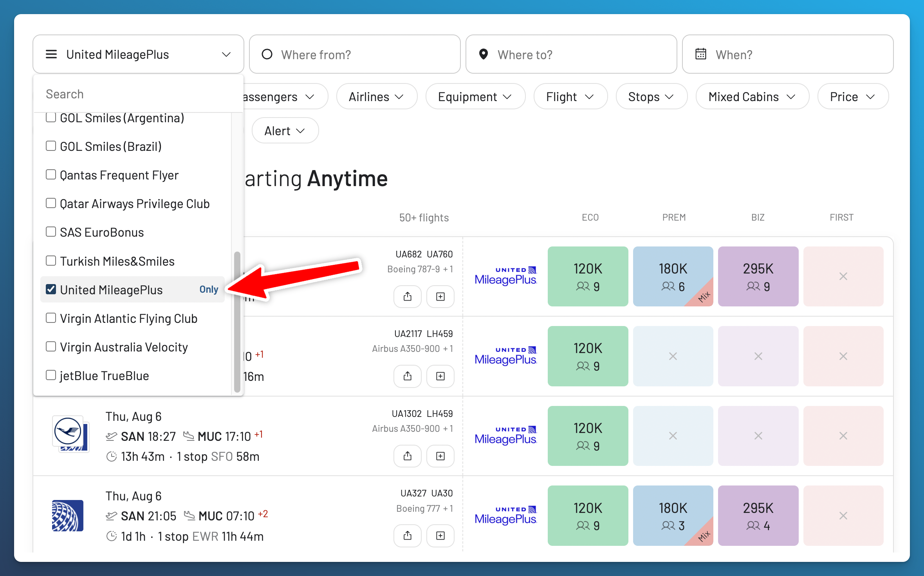Click the PREM column header

pos(674,217)
